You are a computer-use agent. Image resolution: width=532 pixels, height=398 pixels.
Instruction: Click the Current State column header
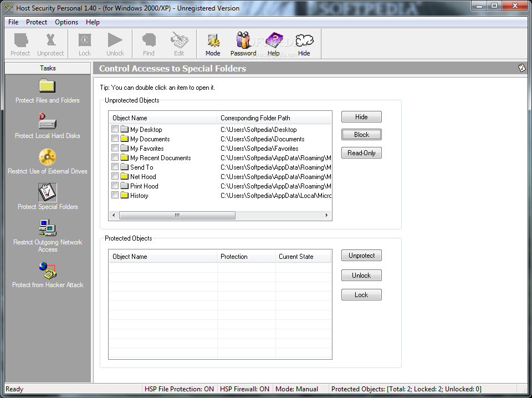pos(303,257)
